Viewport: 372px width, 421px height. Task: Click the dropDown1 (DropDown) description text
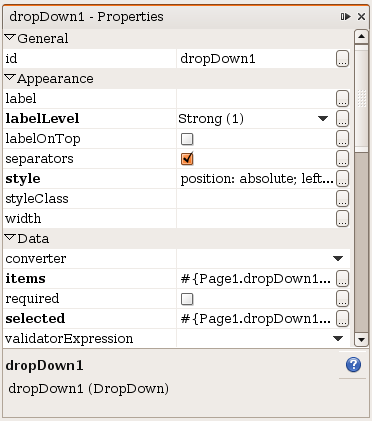89,389
